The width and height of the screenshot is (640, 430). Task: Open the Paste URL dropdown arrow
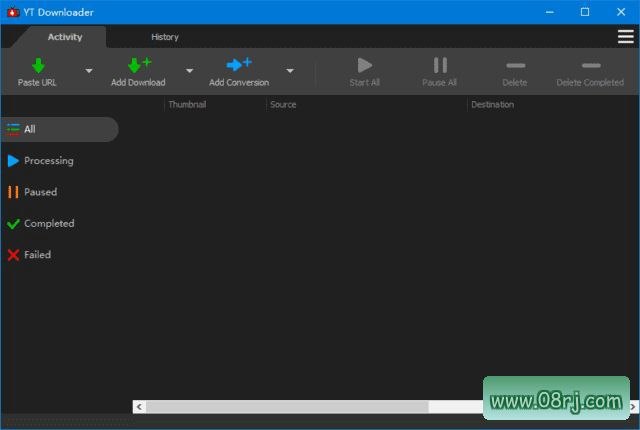89,71
